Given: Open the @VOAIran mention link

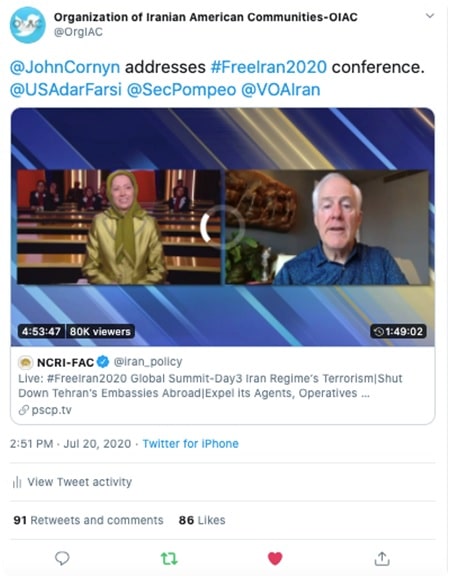Looking at the screenshot, I should pos(281,90).
